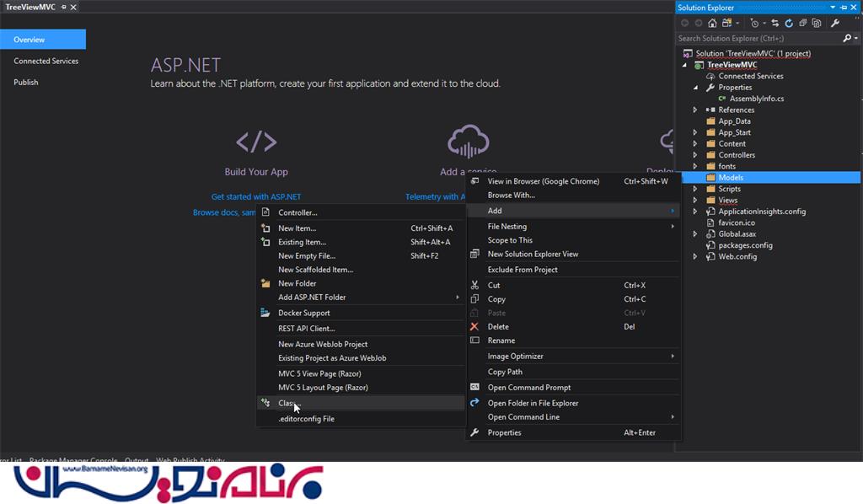Click the Back arrow in Solution Explorer toolbar
Image resolution: width=863 pixels, height=504 pixels.
(684, 23)
